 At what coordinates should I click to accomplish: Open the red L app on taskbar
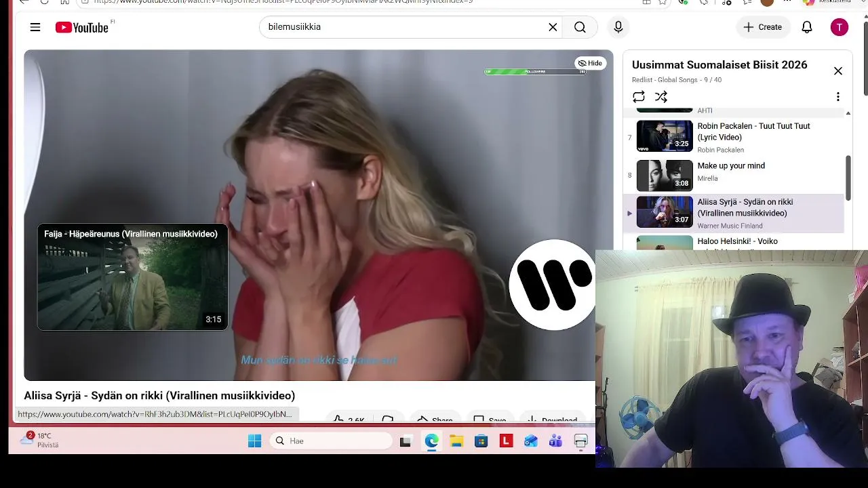(x=506, y=441)
